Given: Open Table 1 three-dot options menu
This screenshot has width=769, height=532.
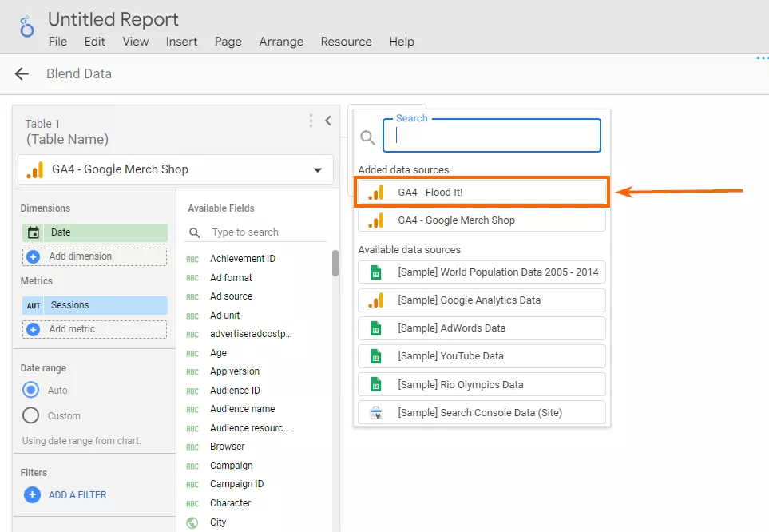Looking at the screenshot, I should point(311,121).
